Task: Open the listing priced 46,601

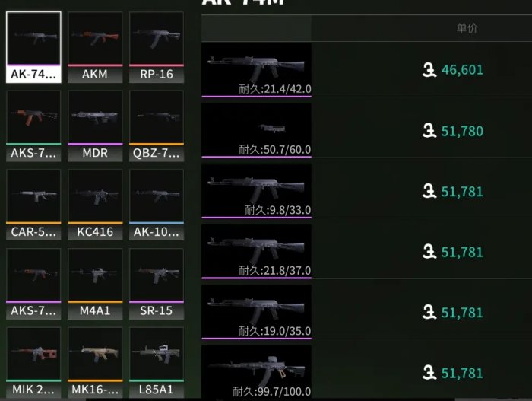Action: pyautogui.click(x=366, y=70)
